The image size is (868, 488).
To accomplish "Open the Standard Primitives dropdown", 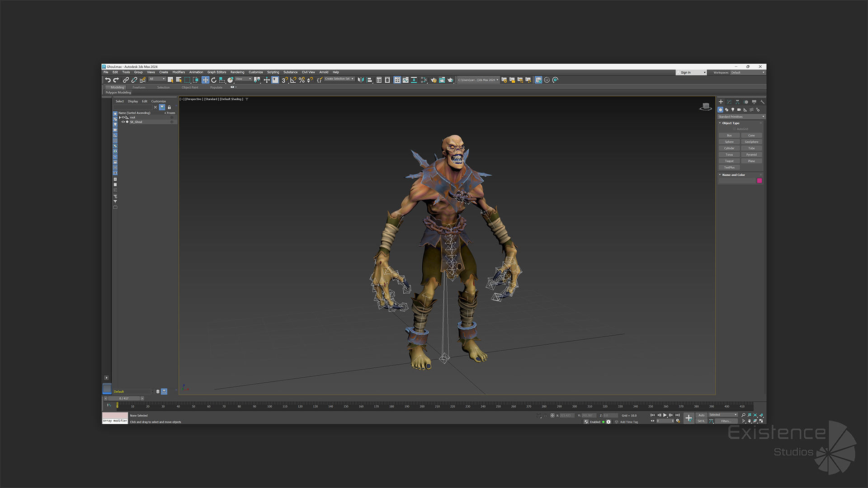I will click(x=741, y=117).
